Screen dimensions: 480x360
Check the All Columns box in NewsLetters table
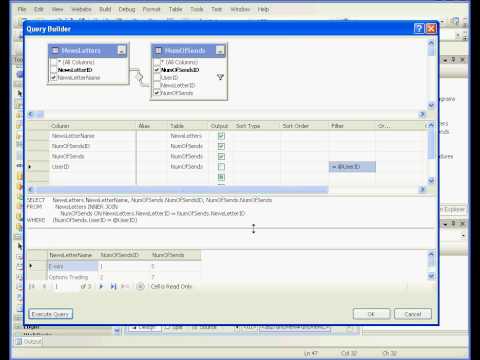[54, 62]
